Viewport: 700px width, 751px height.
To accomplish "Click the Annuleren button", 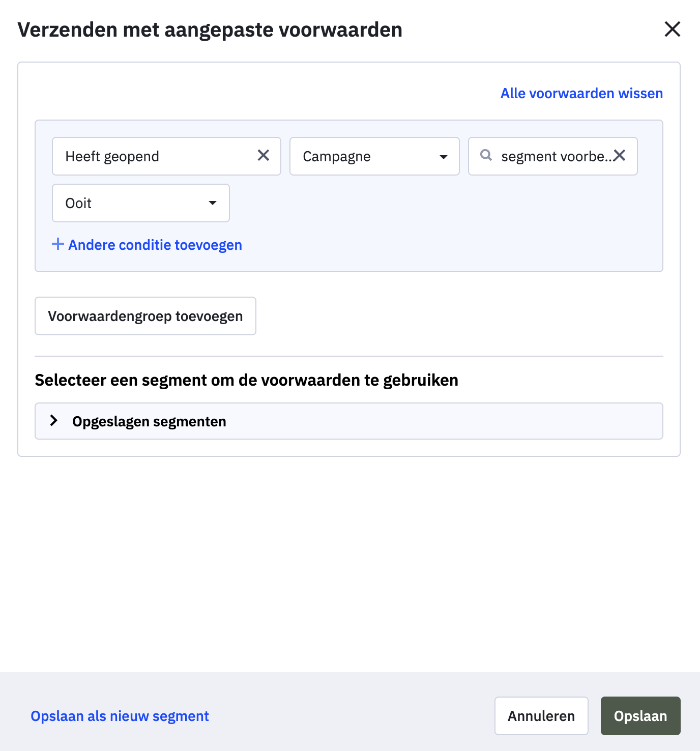I will click(541, 716).
